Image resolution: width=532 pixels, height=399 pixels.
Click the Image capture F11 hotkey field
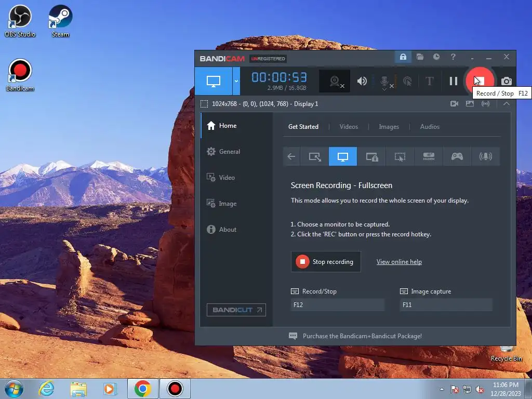click(446, 304)
